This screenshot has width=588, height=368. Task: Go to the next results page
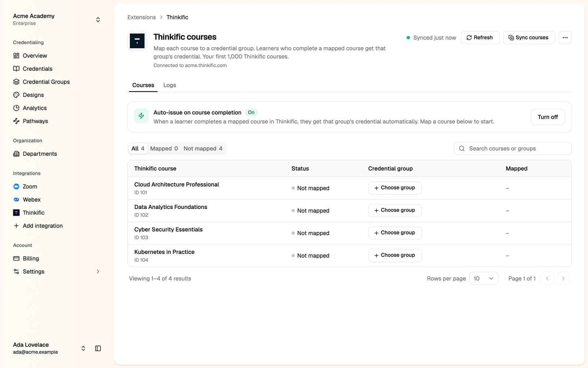coord(563,279)
